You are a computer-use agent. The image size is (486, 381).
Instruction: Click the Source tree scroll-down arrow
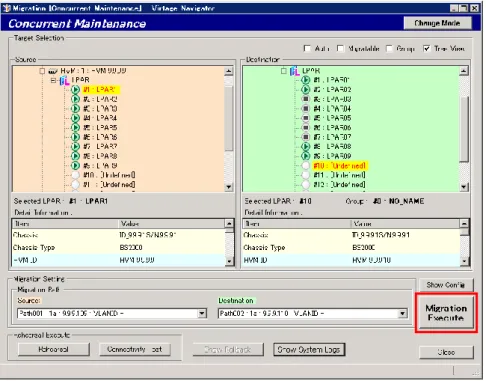[x=229, y=187]
